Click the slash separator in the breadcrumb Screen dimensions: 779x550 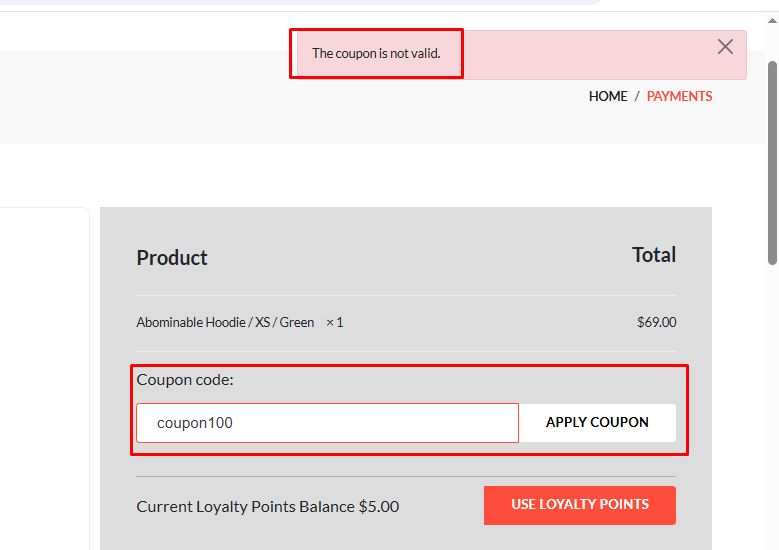(637, 97)
